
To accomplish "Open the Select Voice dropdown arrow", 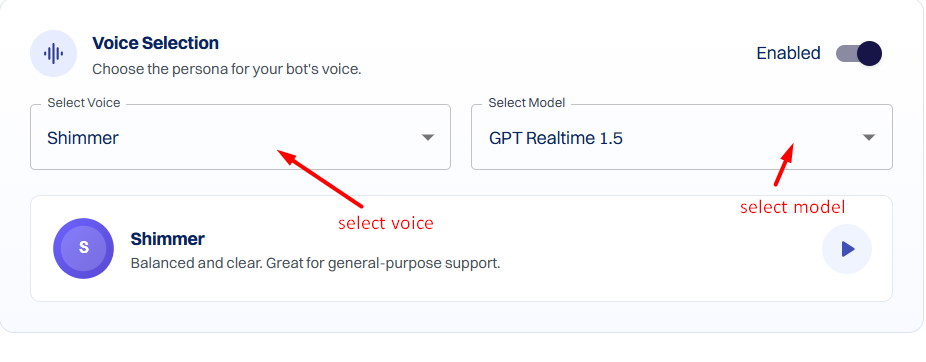I will [x=428, y=138].
